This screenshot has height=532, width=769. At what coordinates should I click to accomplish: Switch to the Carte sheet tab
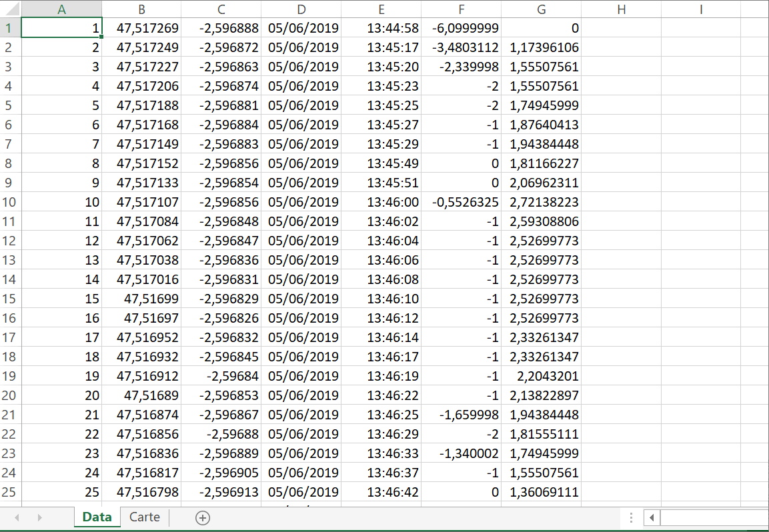click(145, 517)
